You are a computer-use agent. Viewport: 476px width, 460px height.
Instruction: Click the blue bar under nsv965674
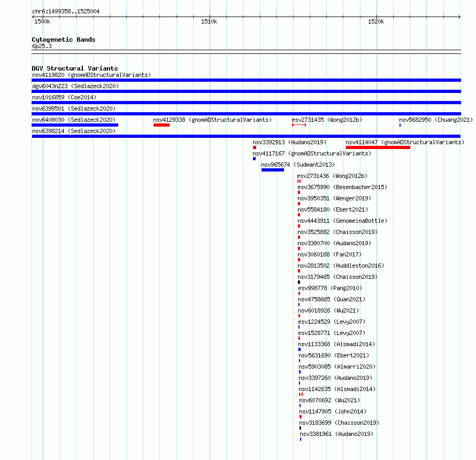click(273, 170)
